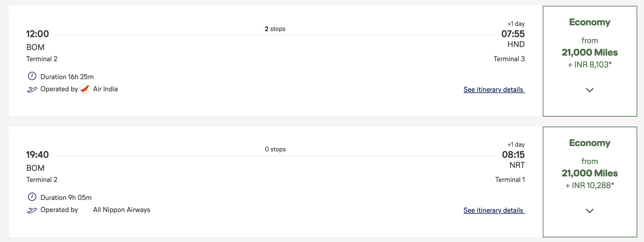Click the "0 stops" label
The width and height of the screenshot is (644, 242).
pyautogui.click(x=275, y=149)
